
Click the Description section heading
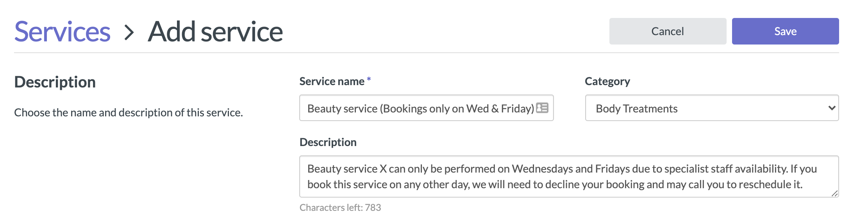point(55,82)
